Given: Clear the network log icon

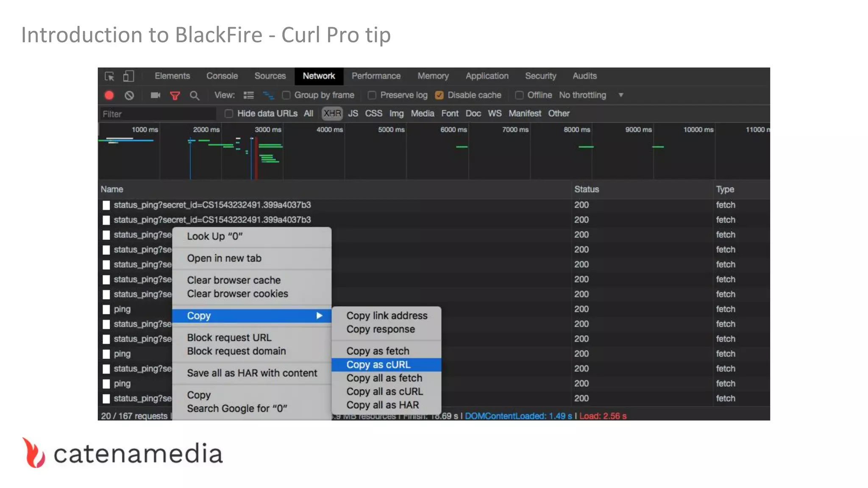Looking at the screenshot, I should coord(129,95).
